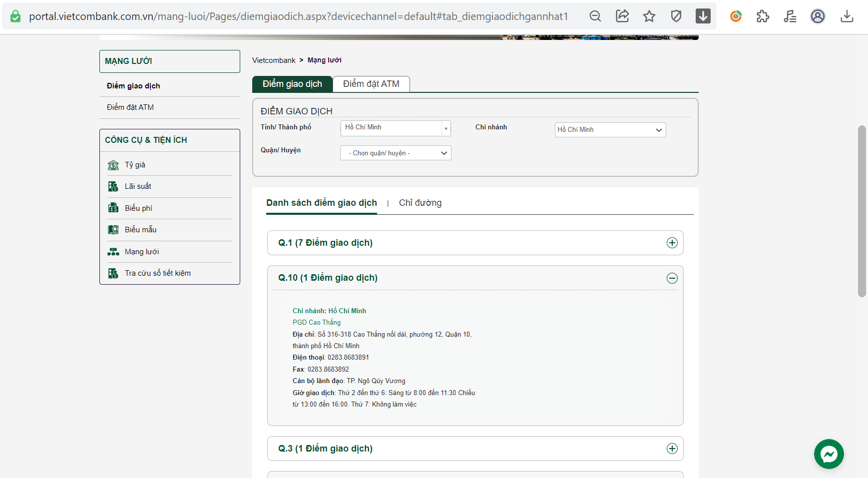Bookmark this page with the star icon
Image resolution: width=868 pixels, height=478 pixels.
(x=649, y=16)
